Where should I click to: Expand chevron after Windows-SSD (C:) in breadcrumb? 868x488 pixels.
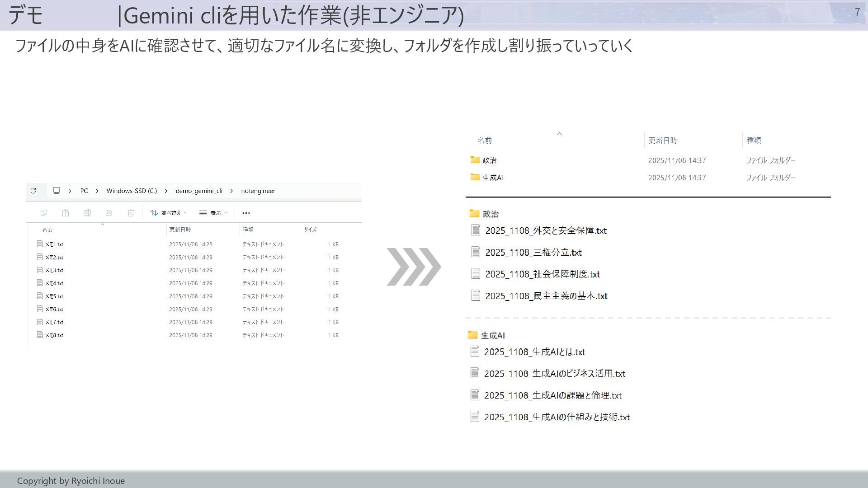pyautogui.click(x=166, y=191)
